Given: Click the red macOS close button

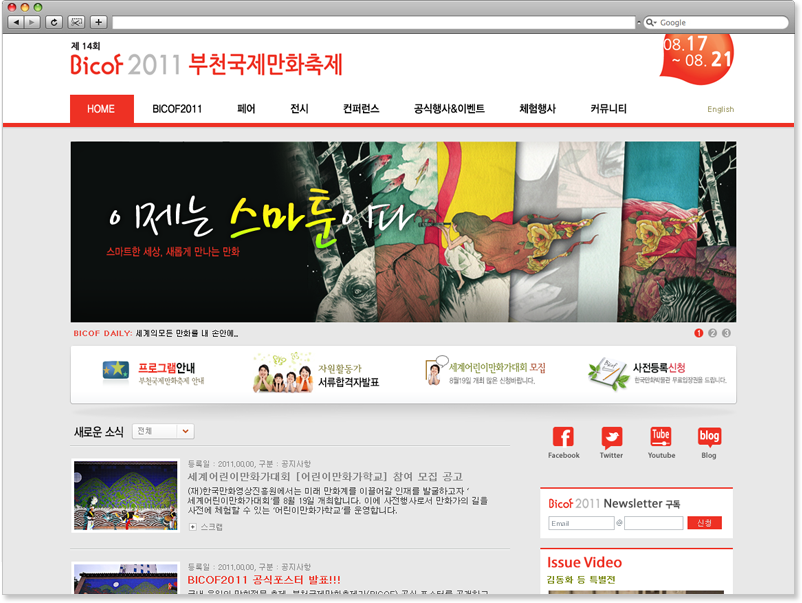Looking at the screenshot, I should 12,7.
